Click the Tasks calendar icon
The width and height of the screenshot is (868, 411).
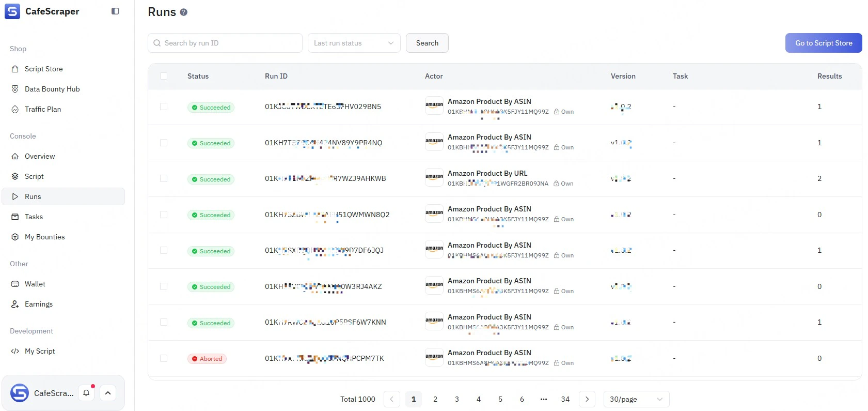coord(15,217)
